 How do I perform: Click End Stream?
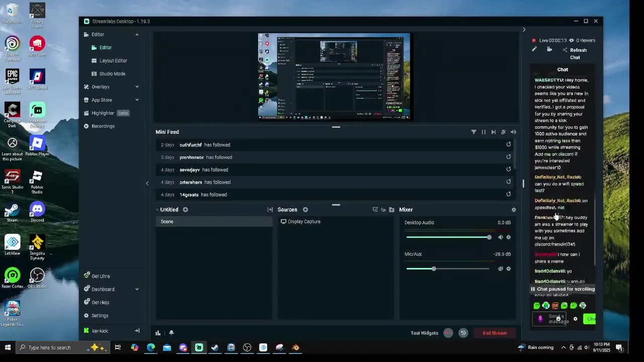point(495,333)
